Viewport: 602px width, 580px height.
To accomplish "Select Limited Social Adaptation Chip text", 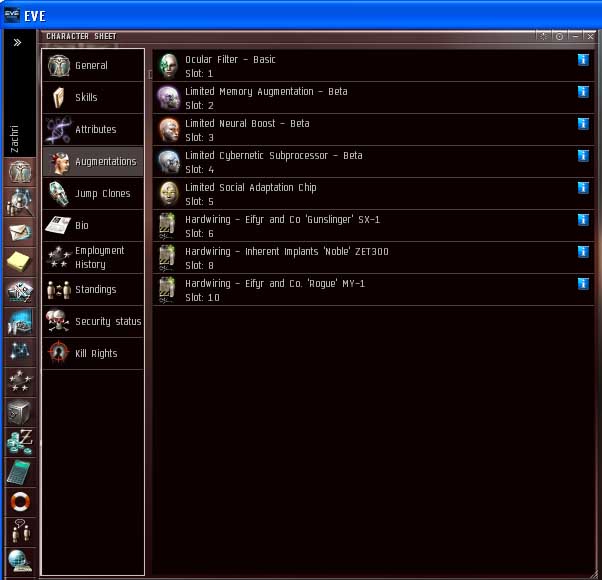I will point(251,187).
